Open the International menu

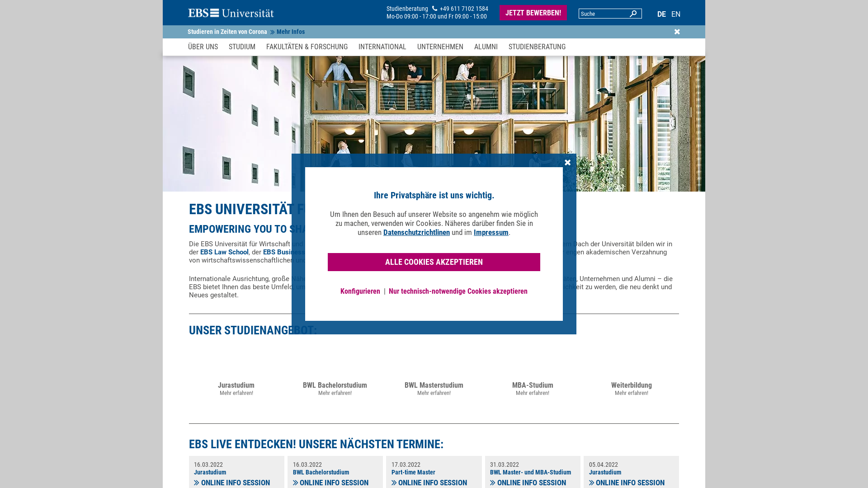(382, 47)
